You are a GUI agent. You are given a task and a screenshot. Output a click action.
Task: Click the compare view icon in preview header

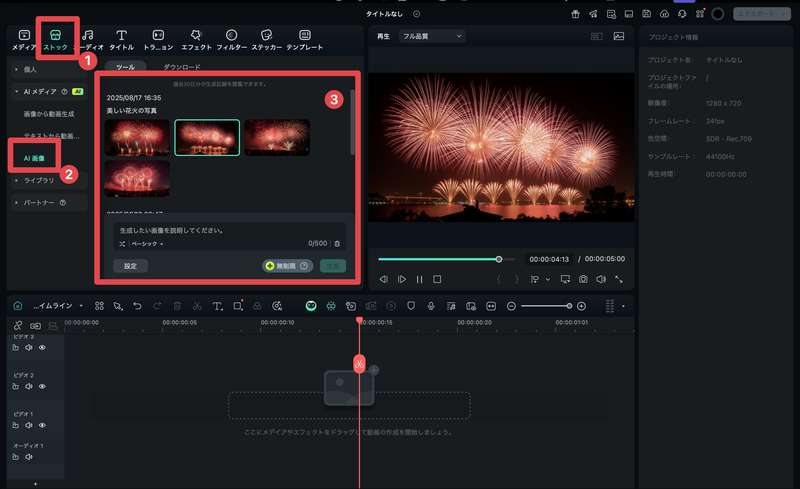click(x=596, y=36)
